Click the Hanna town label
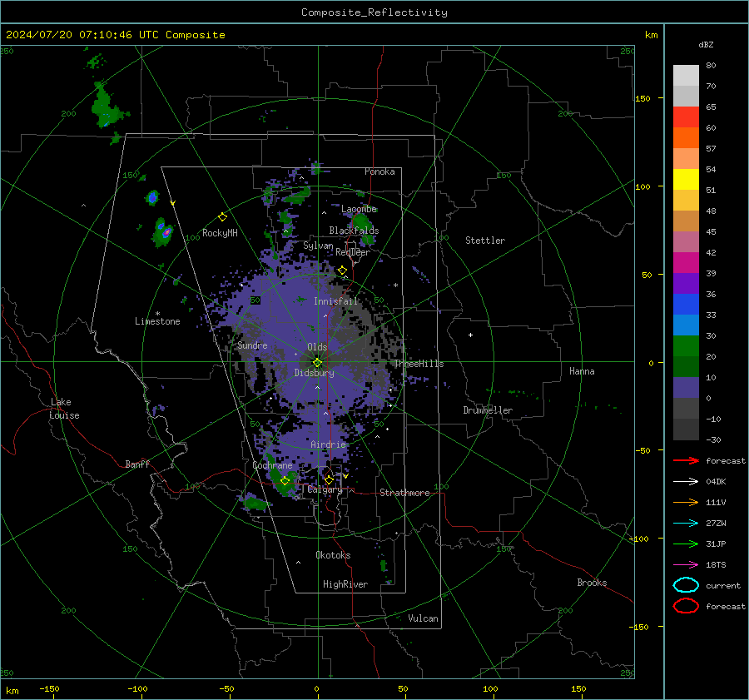This screenshot has width=749, height=700. (x=582, y=371)
